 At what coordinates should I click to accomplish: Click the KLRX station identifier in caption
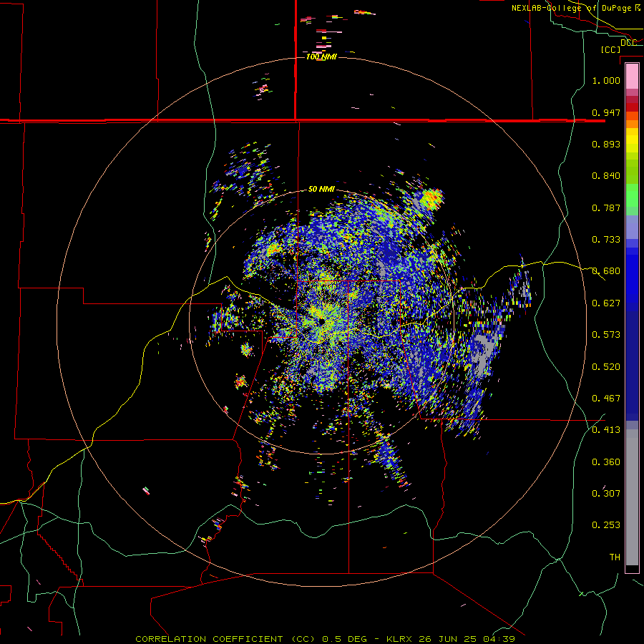coord(400,639)
